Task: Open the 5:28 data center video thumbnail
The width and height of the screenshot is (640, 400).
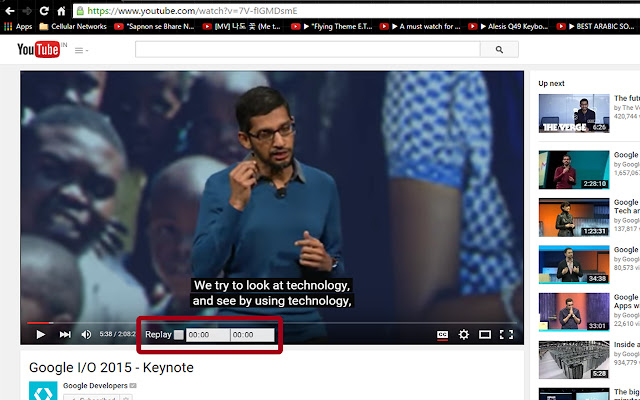Action: point(574,360)
